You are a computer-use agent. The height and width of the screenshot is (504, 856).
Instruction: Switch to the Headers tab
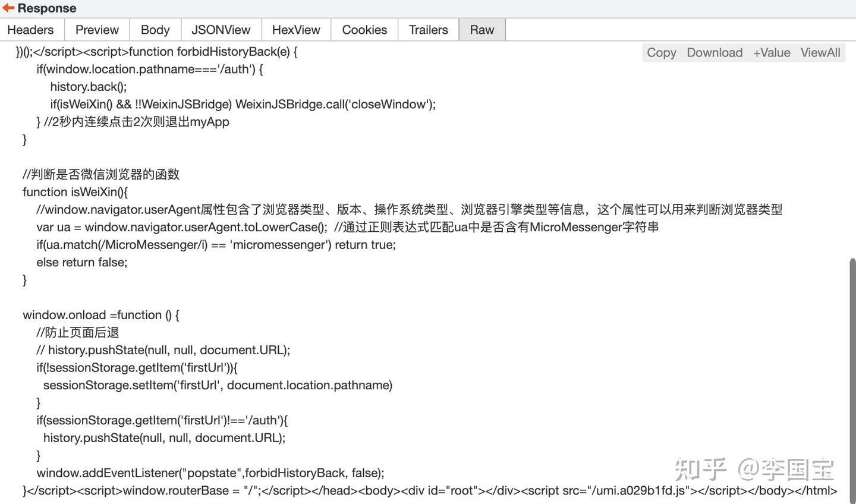pyautogui.click(x=30, y=30)
